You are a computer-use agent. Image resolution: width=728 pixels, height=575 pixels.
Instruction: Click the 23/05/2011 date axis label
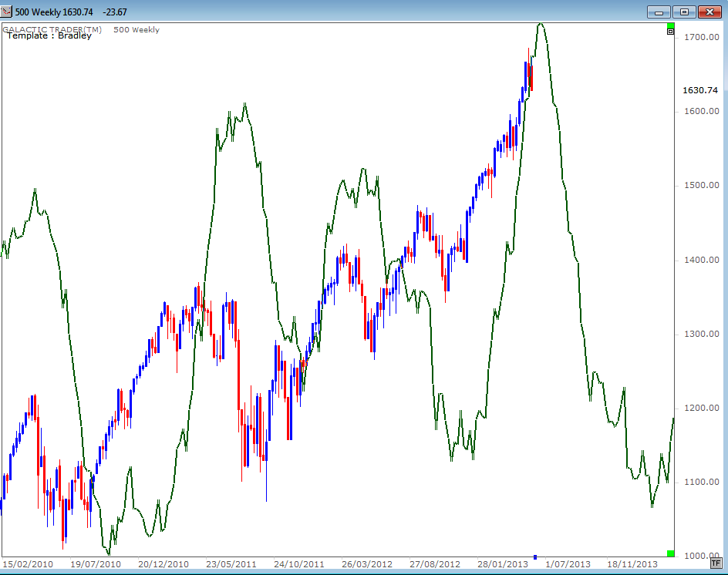231,564
